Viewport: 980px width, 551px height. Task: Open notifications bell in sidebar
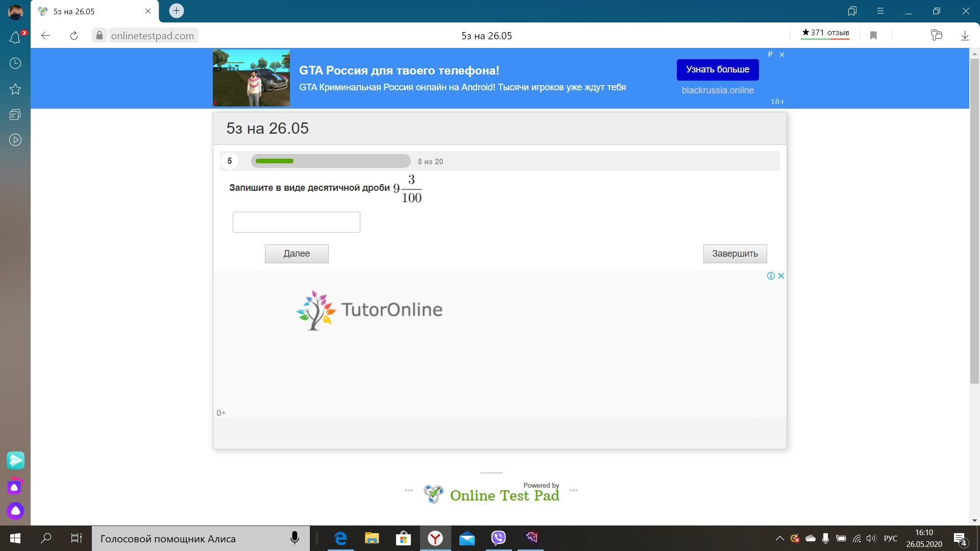tap(15, 38)
